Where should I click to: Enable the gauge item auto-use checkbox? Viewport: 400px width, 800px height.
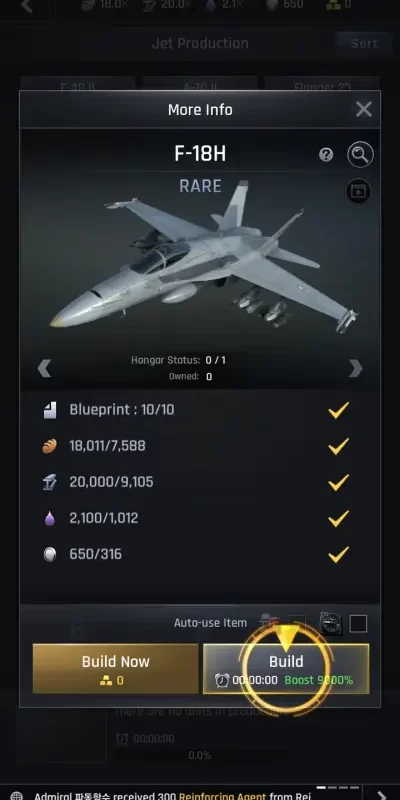point(358,623)
